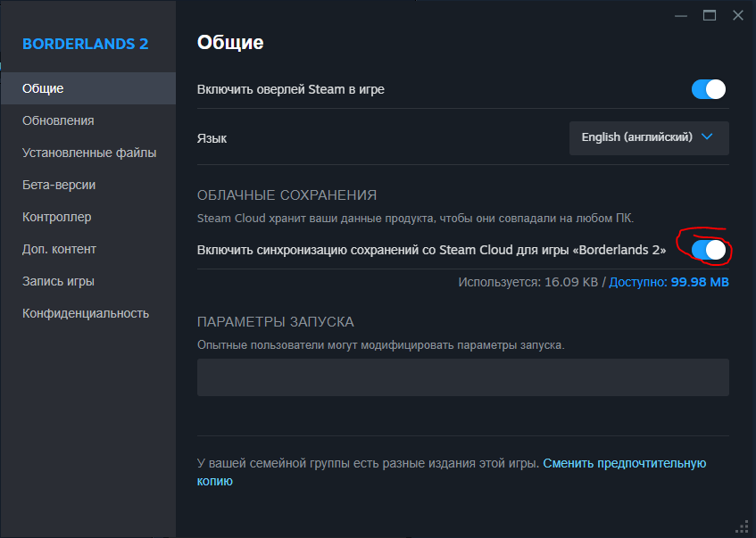Click the window resize grip icon

[x=743, y=526]
